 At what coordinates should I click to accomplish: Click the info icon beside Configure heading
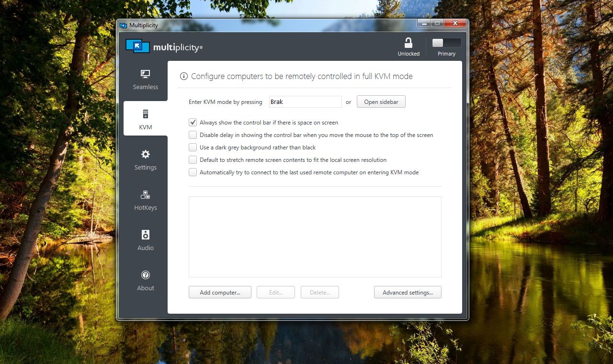tap(183, 76)
